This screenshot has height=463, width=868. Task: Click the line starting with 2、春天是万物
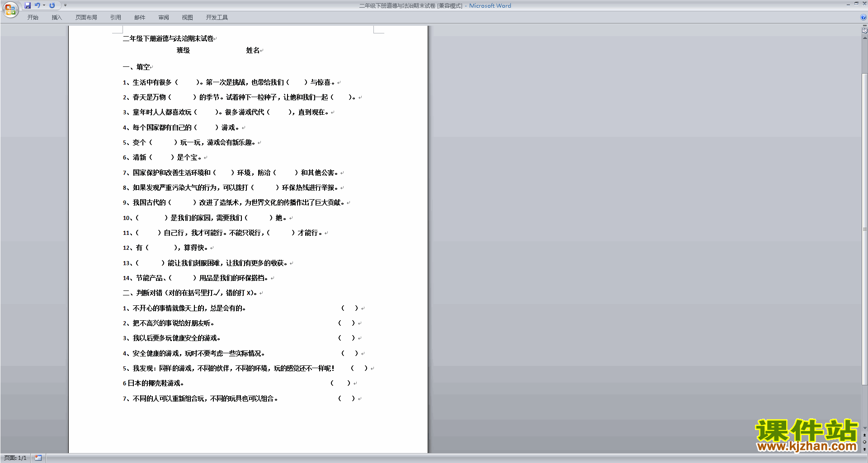pyautogui.click(x=240, y=98)
